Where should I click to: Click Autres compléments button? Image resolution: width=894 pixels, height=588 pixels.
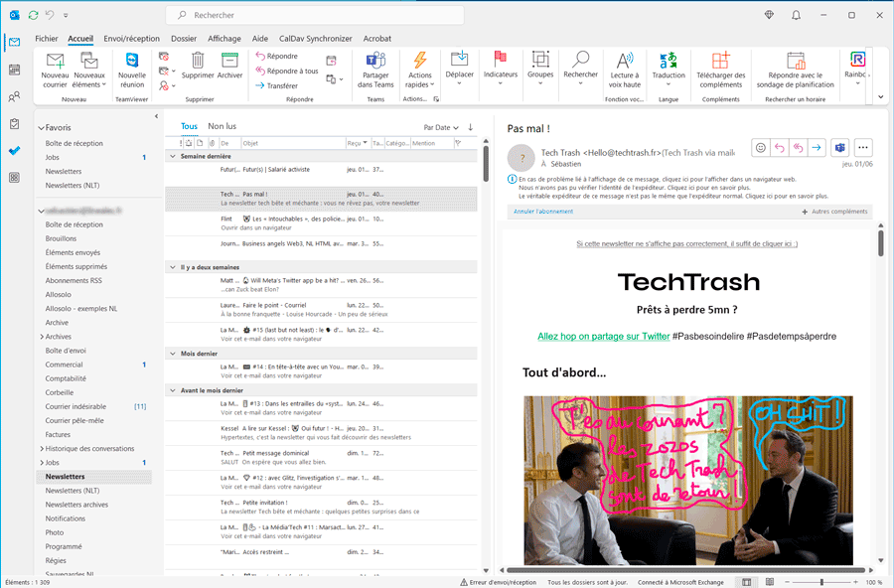coord(834,211)
